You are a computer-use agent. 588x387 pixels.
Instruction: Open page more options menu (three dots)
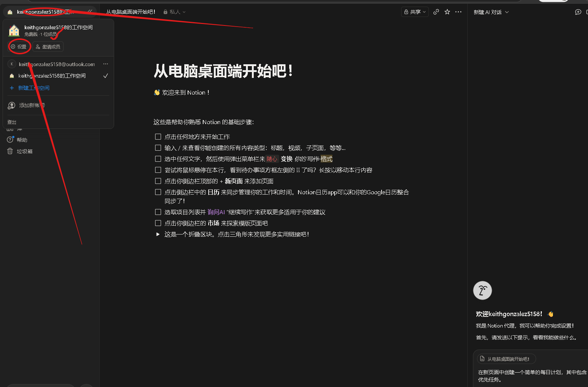[458, 12]
